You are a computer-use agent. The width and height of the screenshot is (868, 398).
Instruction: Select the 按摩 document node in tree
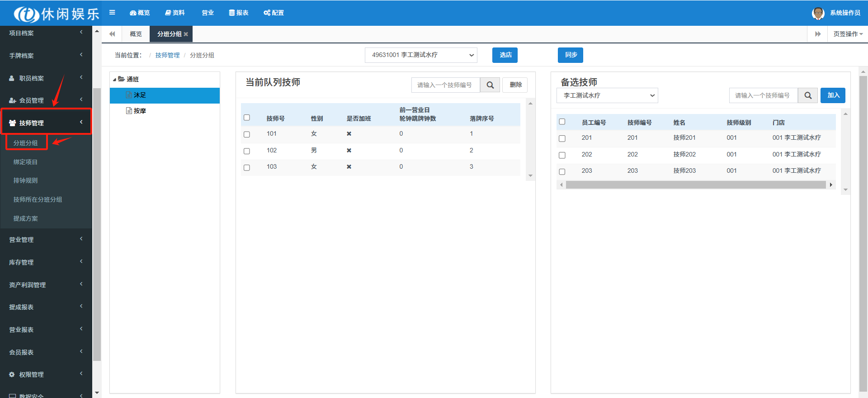point(139,111)
